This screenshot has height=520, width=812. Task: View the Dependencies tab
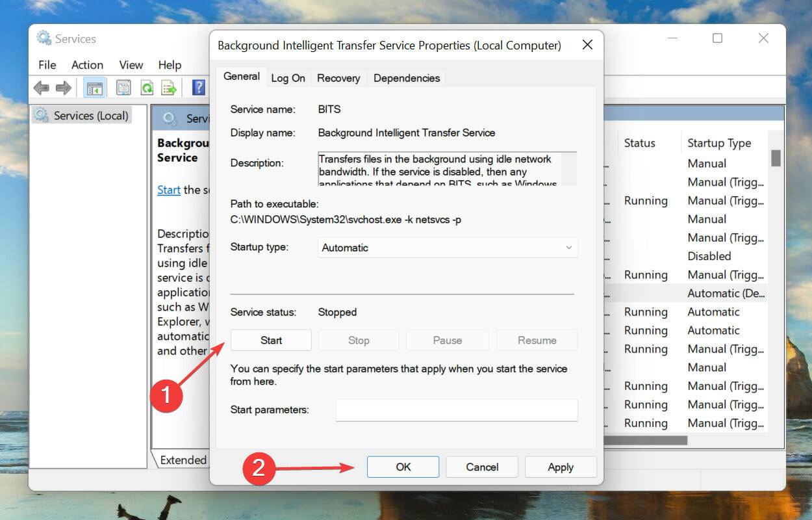click(x=406, y=77)
